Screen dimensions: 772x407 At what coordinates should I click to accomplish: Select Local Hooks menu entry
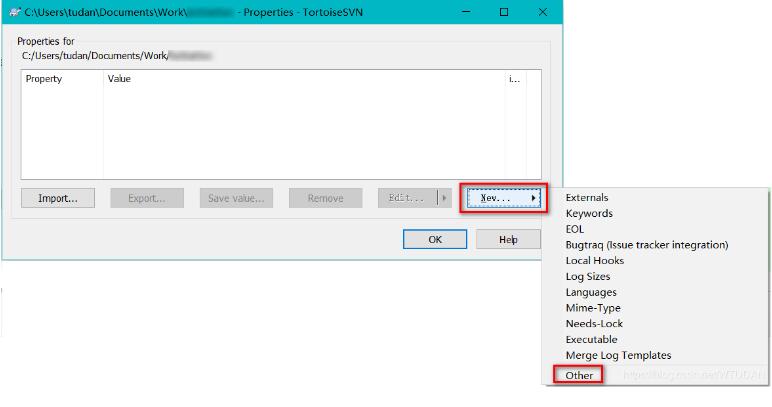(x=594, y=260)
